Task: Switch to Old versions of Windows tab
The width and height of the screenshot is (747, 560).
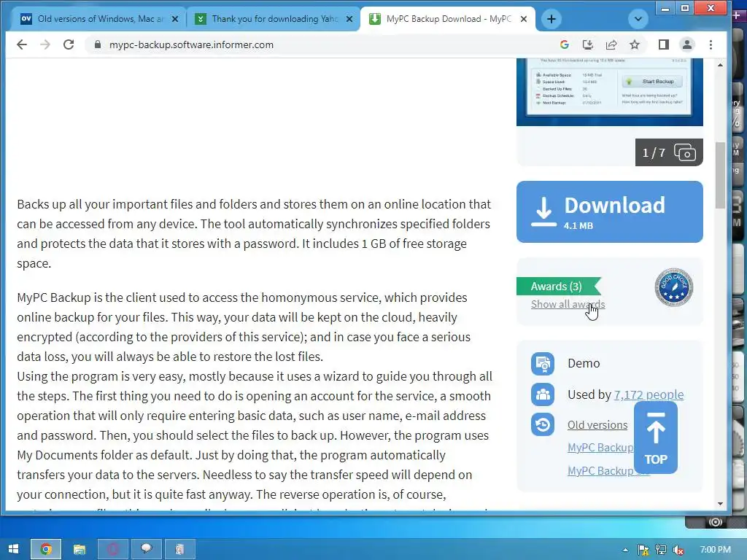Action: 93,19
